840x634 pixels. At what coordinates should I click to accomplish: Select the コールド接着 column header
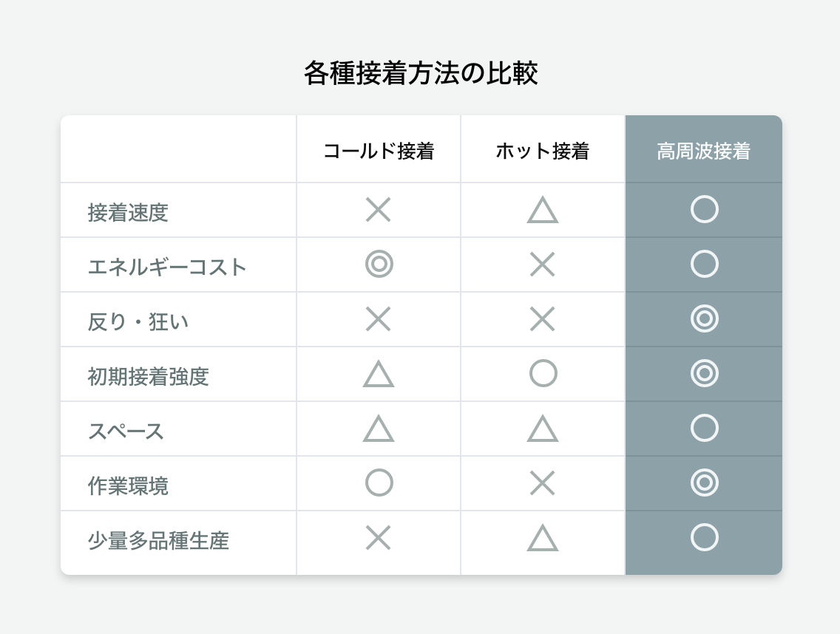coord(379,151)
